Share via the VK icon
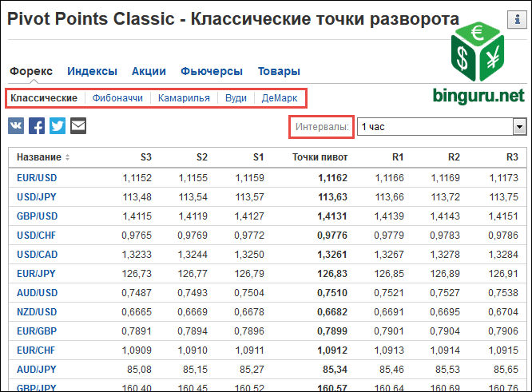 (x=16, y=126)
